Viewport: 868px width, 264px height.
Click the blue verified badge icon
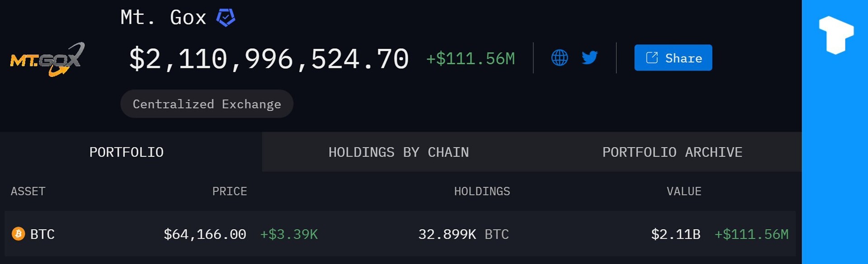pyautogui.click(x=226, y=18)
